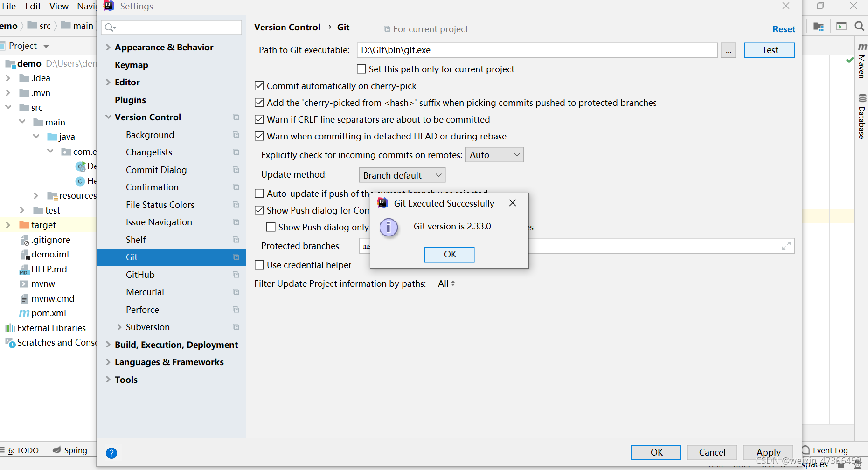Click the browse ellipsis button for Git path

[728, 50]
